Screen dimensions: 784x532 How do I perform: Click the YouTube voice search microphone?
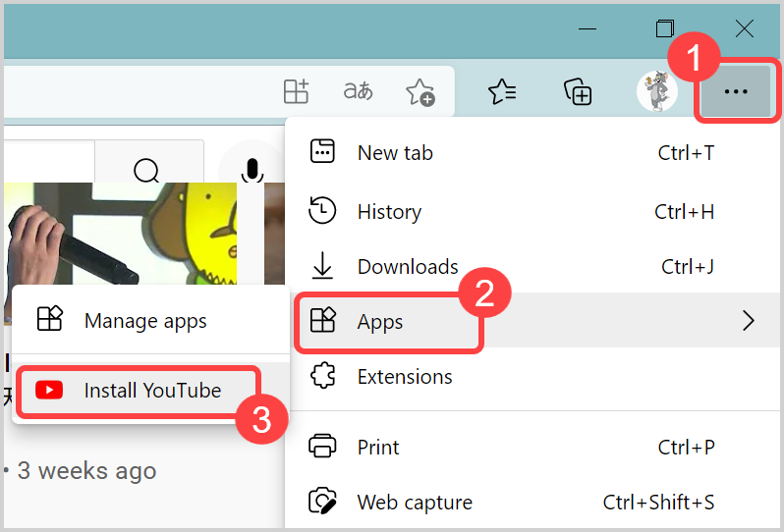[252, 171]
